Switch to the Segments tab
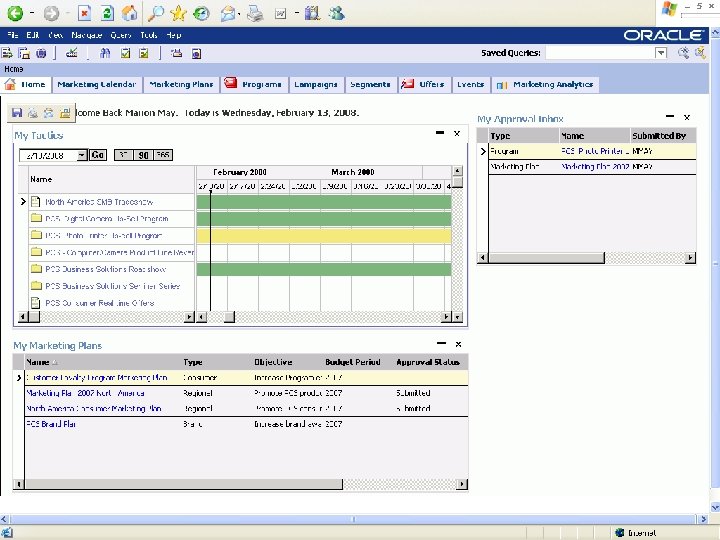Viewport: 720px width, 540px height. coord(370,84)
